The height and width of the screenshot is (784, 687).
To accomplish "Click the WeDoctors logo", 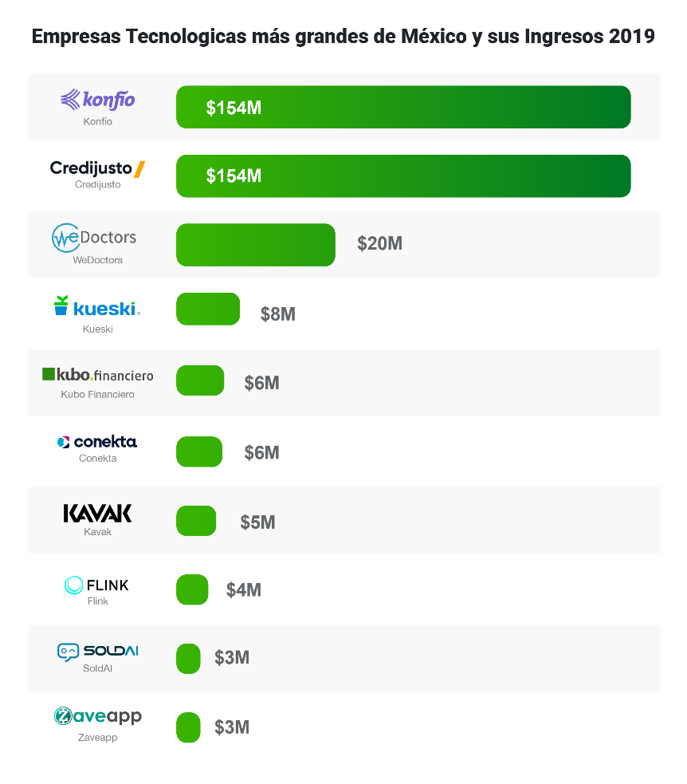I will 94,238.
